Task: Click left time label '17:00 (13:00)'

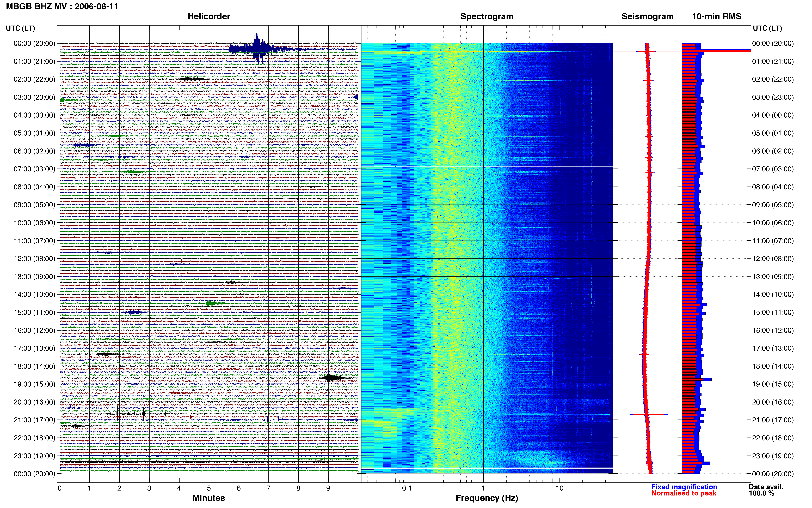Action: click(35, 348)
